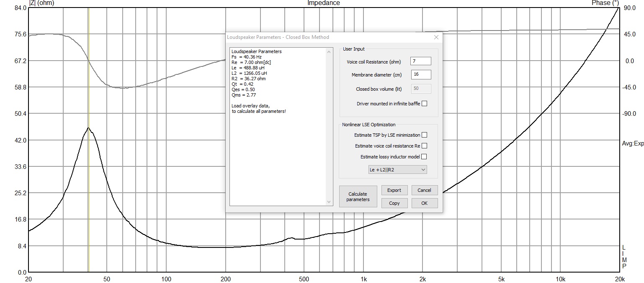The image size is (644, 283).
Task: Select the 'Le = 488.88 uH' line
Action: pyautogui.click(x=248, y=68)
